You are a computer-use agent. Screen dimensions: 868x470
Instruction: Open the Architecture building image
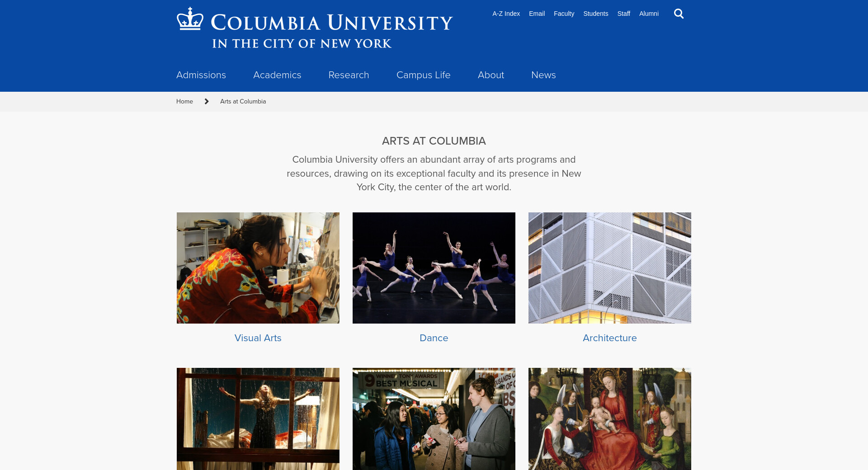(x=610, y=268)
